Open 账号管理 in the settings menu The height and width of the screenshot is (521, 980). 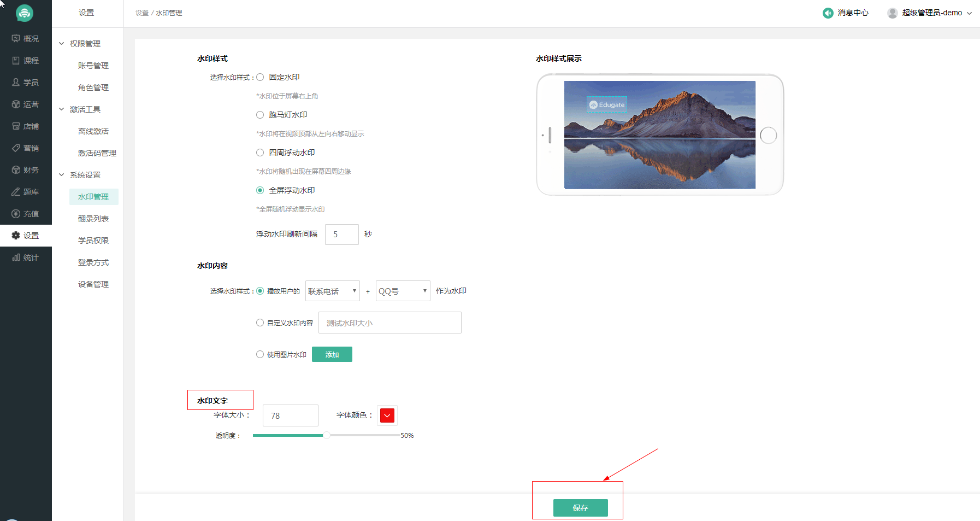(x=93, y=66)
